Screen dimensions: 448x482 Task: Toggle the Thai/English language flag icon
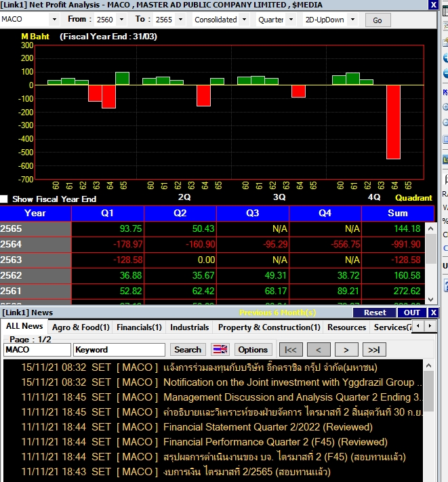[220, 350]
